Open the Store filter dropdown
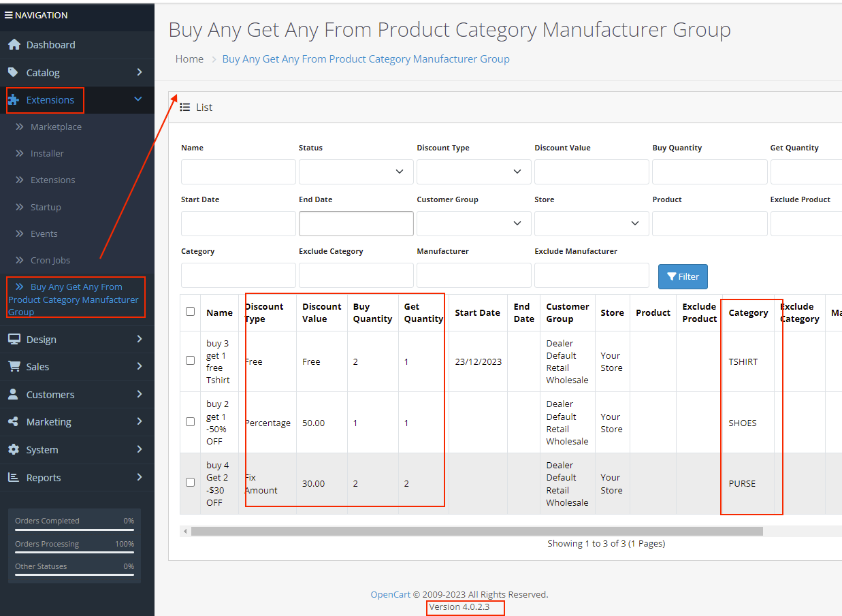This screenshot has height=616, width=842. pyautogui.click(x=592, y=223)
